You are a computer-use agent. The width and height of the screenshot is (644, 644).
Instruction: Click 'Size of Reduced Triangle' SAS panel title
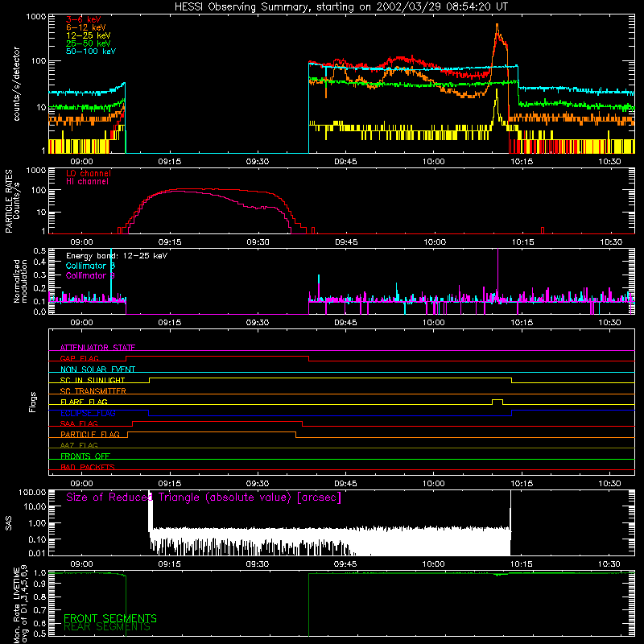[x=204, y=497]
